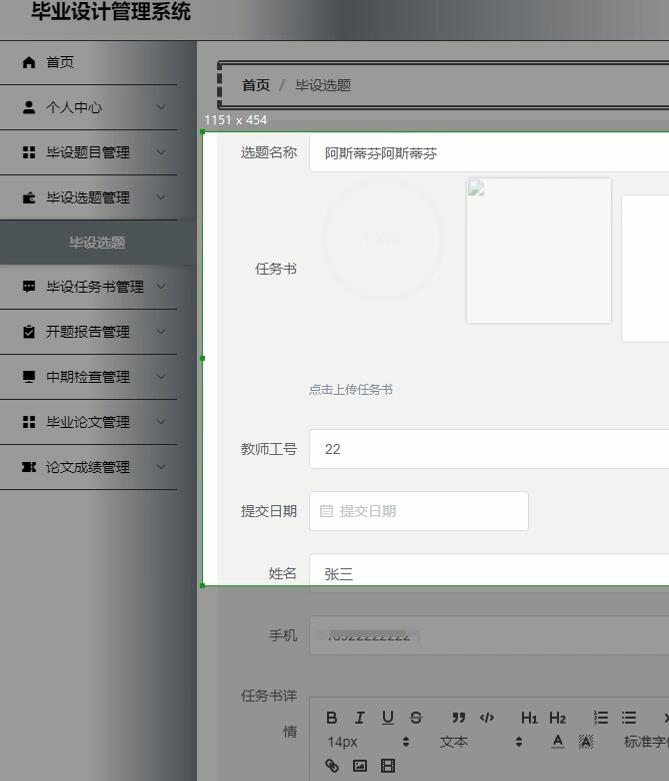Image resolution: width=669 pixels, height=781 pixels.
Task: Click the 手机 input field
Action: (x=489, y=635)
